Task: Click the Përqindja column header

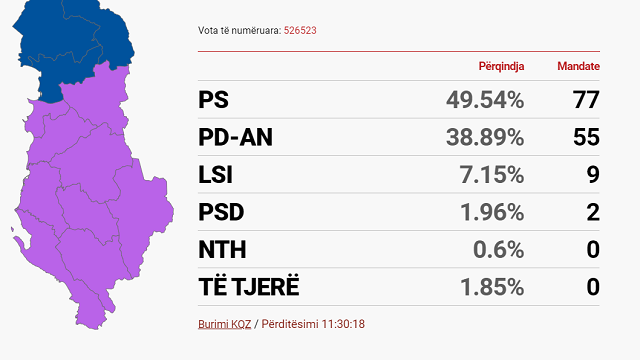Action: [x=501, y=66]
